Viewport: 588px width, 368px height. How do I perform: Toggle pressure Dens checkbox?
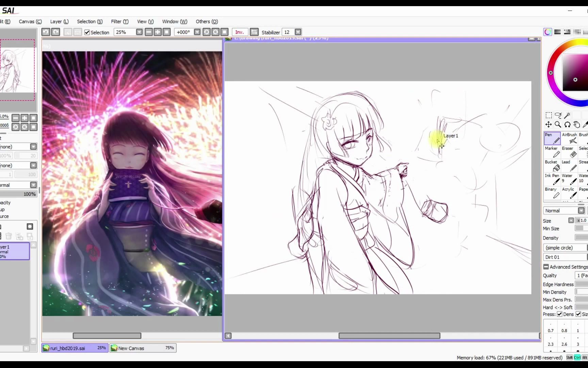(x=559, y=314)
